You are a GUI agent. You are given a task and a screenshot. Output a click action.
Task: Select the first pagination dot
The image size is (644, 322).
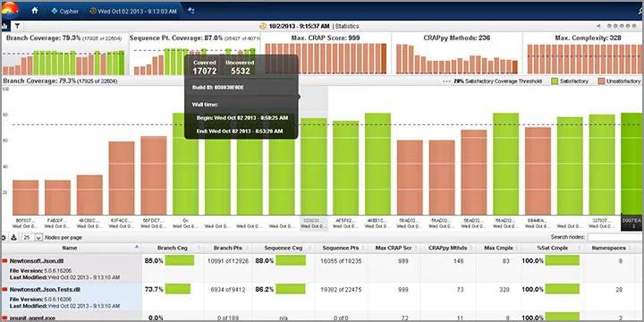(x=609, y=26)
